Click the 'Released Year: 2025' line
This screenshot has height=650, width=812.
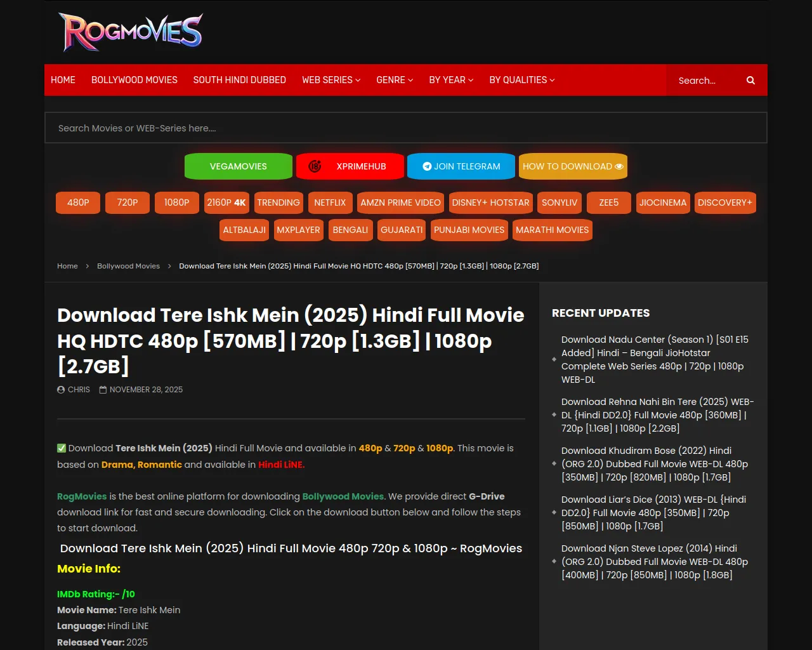[x=102, y=642]
